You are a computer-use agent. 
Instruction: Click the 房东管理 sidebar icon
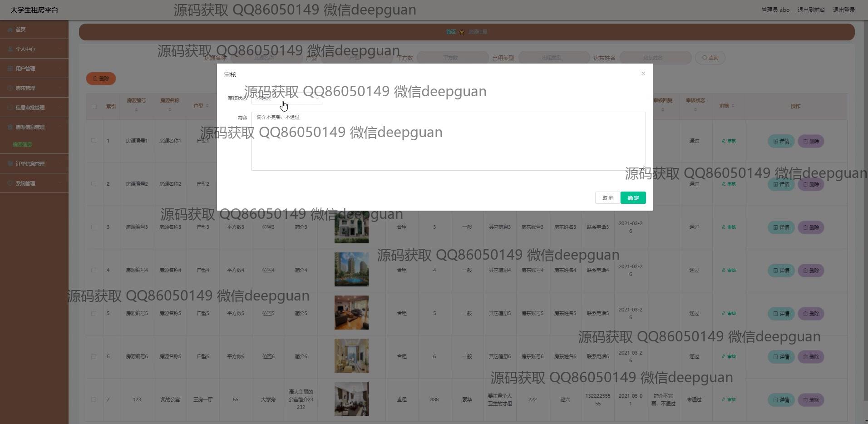10,88
